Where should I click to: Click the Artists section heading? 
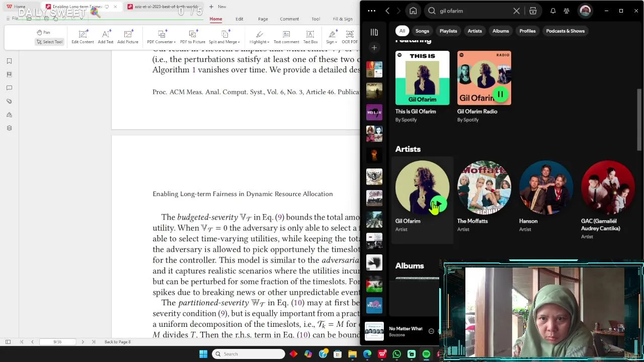click(x=408, y=149)
